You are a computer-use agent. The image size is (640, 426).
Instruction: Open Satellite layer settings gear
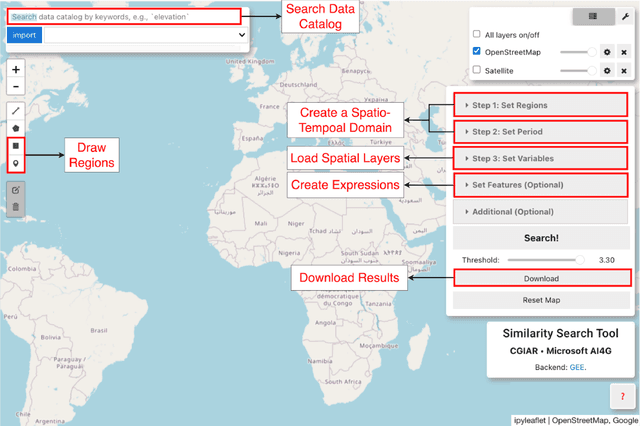607,71
